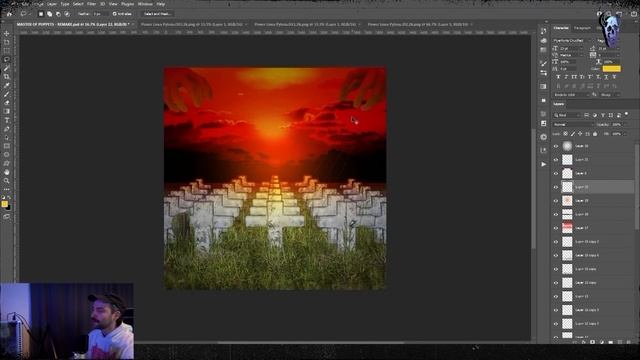Select the Gradient tool
This screenshot has width=640, height=360.
coord(7,111)
